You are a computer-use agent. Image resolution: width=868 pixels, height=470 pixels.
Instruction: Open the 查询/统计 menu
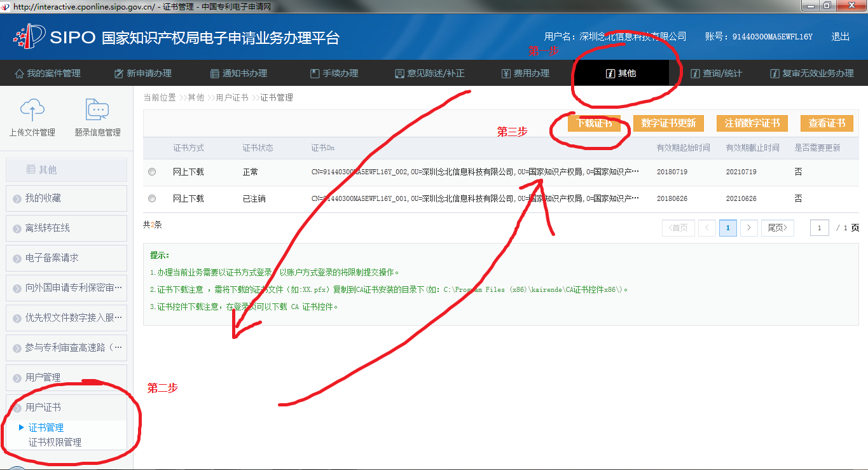click(717, 74)
